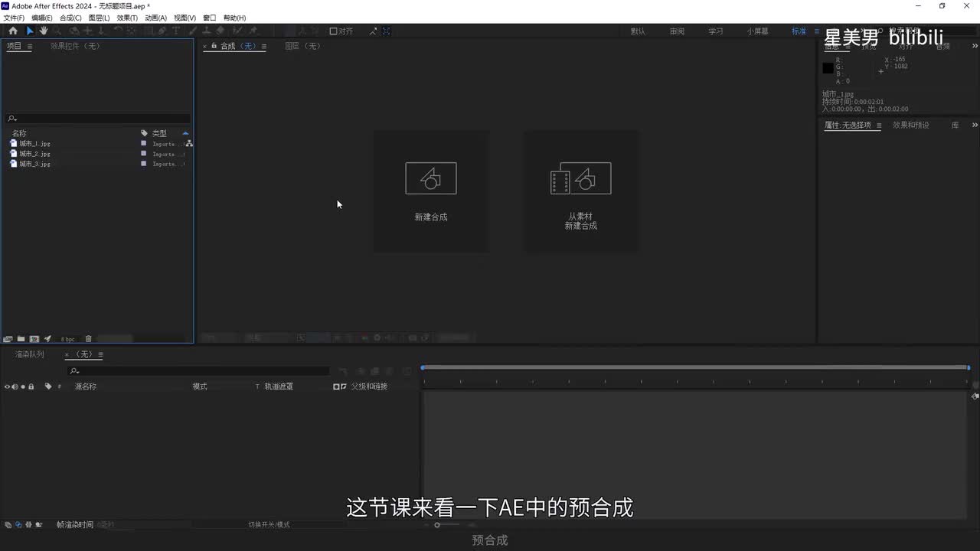The height and width of the screenshot is (551, 980).
Task: Select the Eraser tool
Action: pyautogui.click(x=220, y=31)
